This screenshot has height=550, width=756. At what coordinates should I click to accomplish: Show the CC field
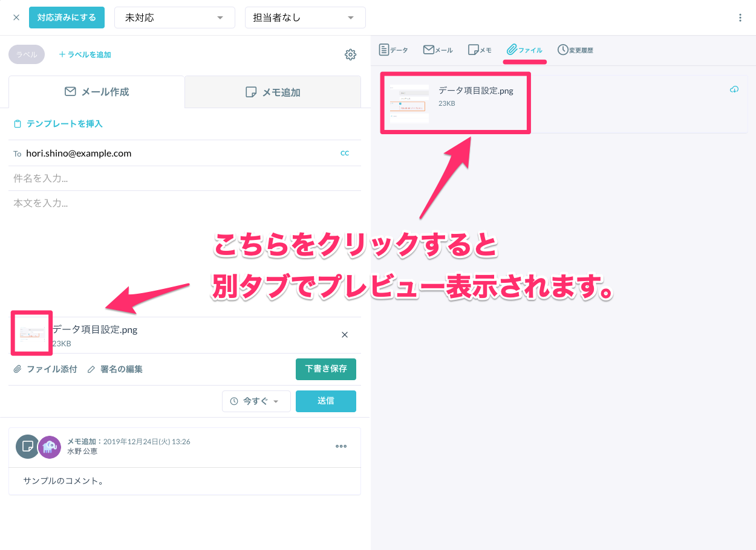coord(345,153)
